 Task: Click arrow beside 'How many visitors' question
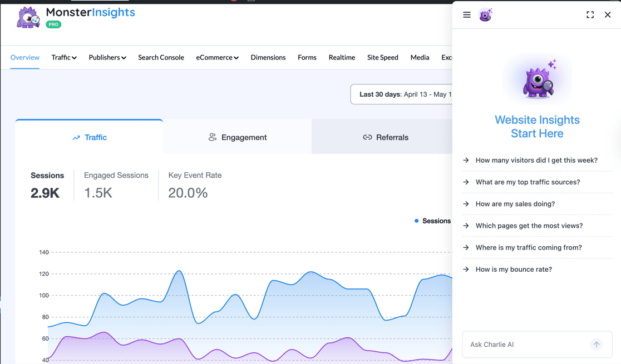click(466, 160)
